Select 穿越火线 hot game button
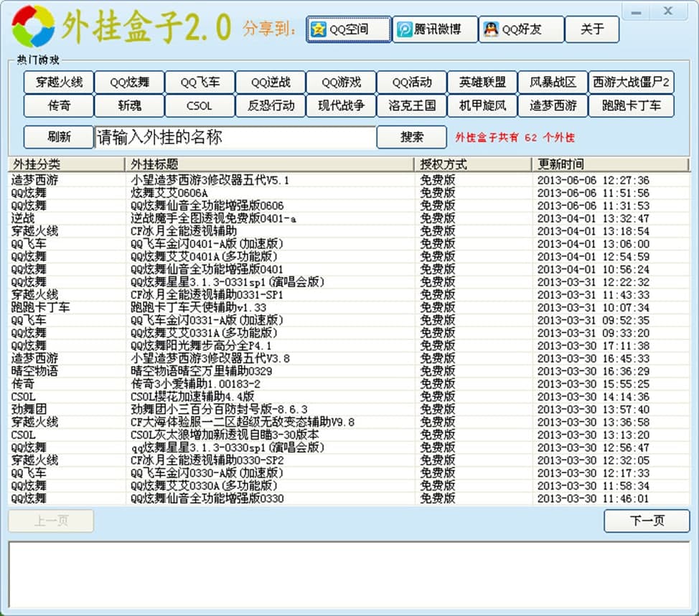 (x=59, y=82)
